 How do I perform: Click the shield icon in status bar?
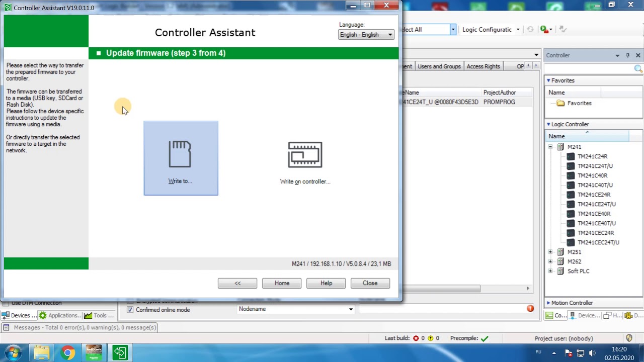(x=629, y=338)
